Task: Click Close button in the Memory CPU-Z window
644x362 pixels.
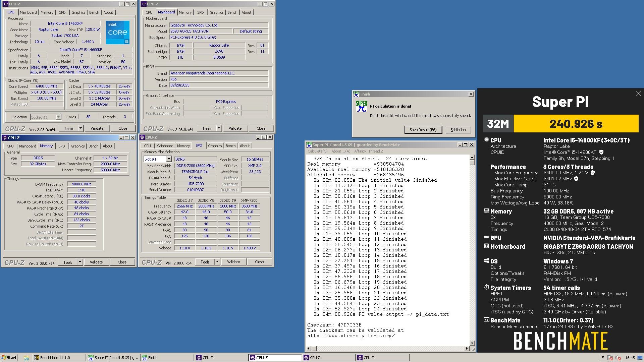Action: [x=122, y=262]
